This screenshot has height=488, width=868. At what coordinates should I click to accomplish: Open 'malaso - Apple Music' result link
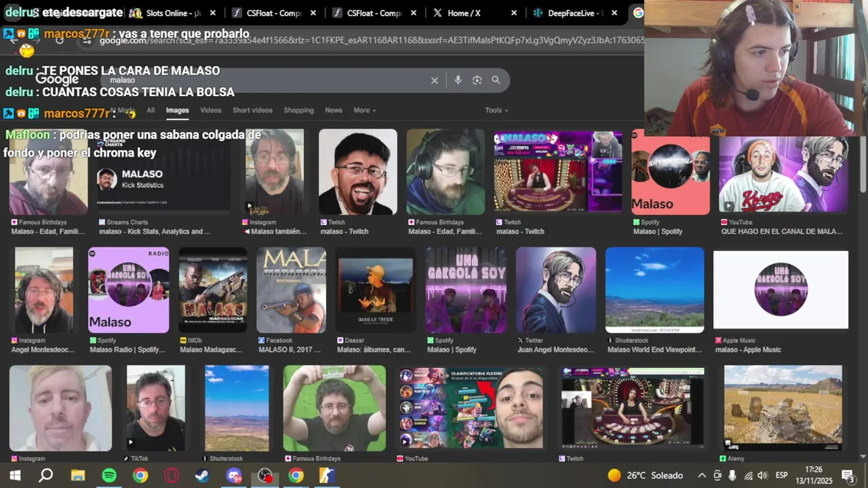tap(748, 350)
